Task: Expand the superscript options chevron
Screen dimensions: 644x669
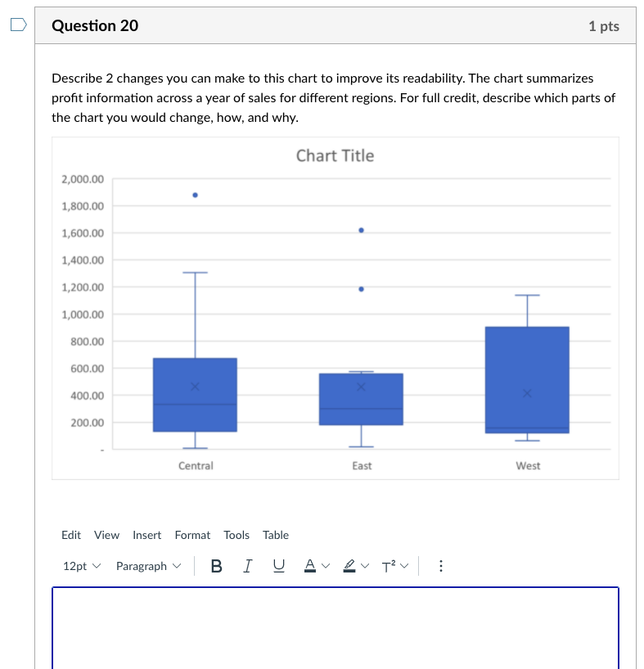Action: pyautogui.click(x=402, y=565)
